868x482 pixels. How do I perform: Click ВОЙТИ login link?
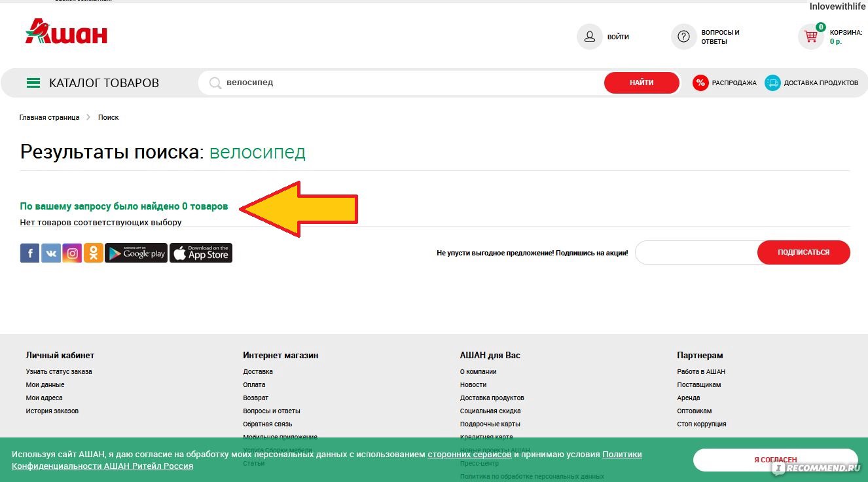click(618, 37)
